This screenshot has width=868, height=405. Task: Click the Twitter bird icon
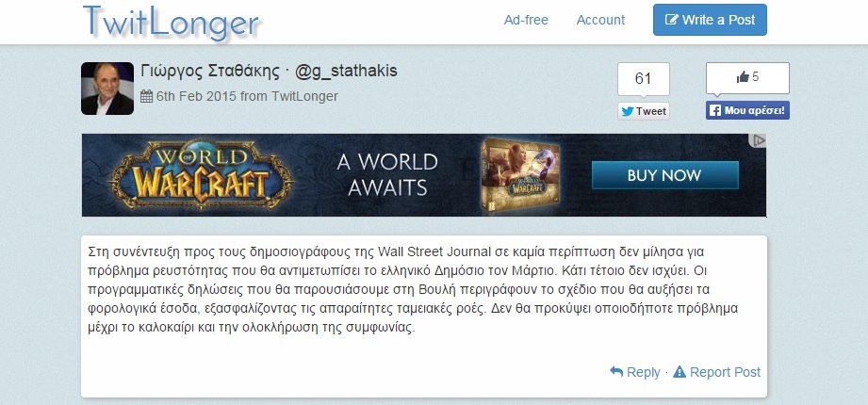[x=627, y=111]
